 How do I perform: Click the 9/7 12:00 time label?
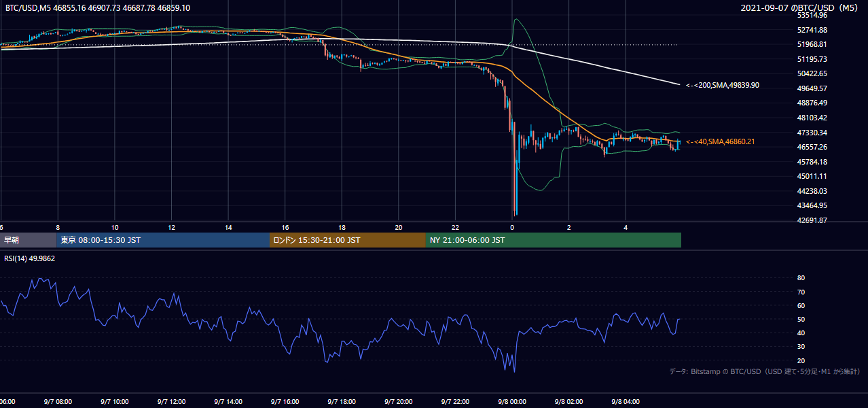coord(172,402)
